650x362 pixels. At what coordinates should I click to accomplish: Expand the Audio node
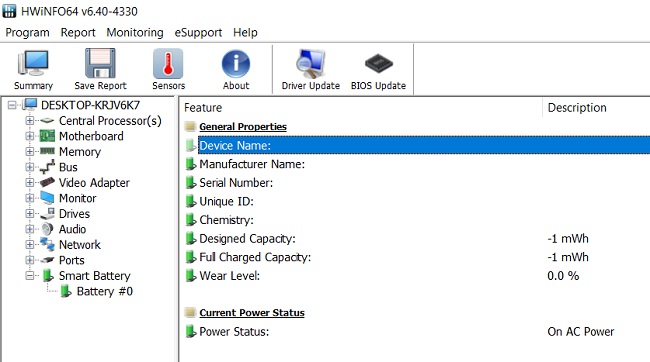pos(30,229)
